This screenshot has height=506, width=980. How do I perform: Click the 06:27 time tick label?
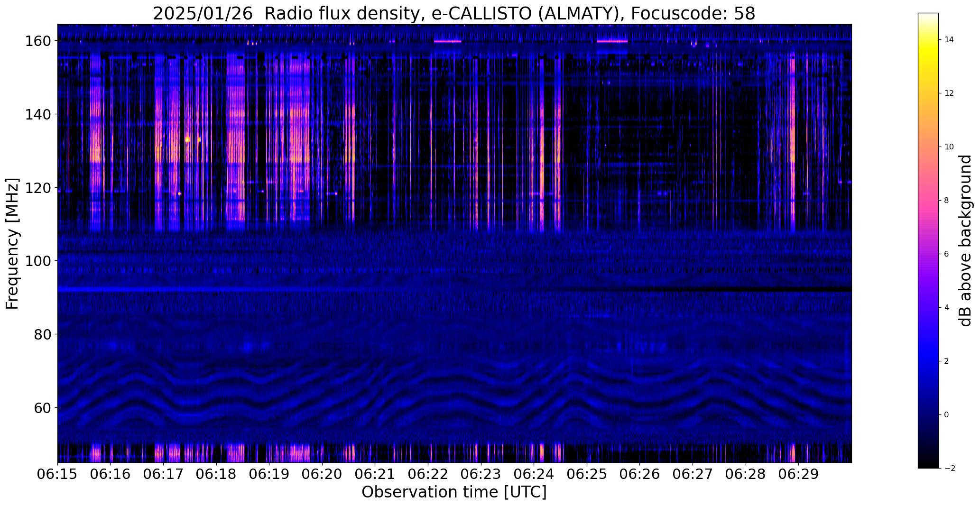coord(693,474)
